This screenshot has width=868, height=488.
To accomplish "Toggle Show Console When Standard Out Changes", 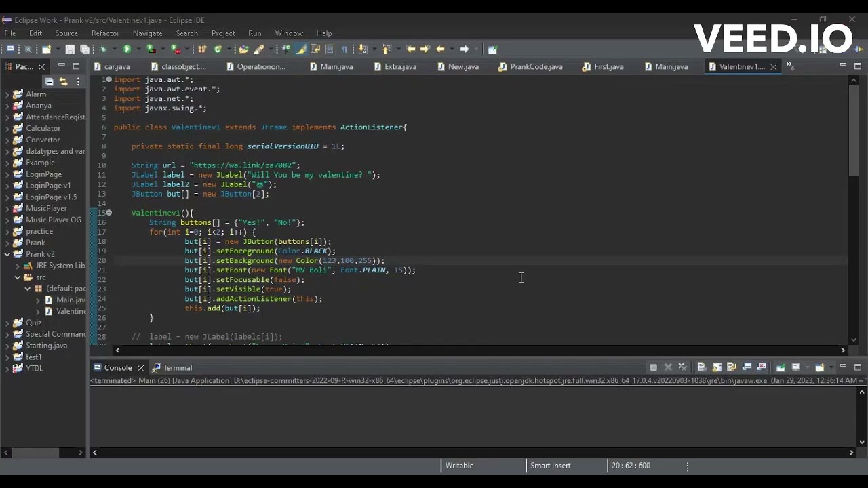I will coord(747,367).
